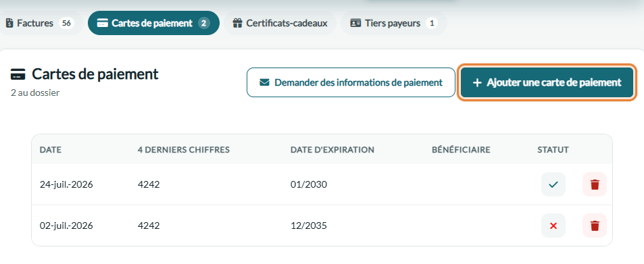The height and width of the screenshot is (264, 644).
Task: Click 4242 in the 24-juil.-2026 row
Action: (149, 184)
